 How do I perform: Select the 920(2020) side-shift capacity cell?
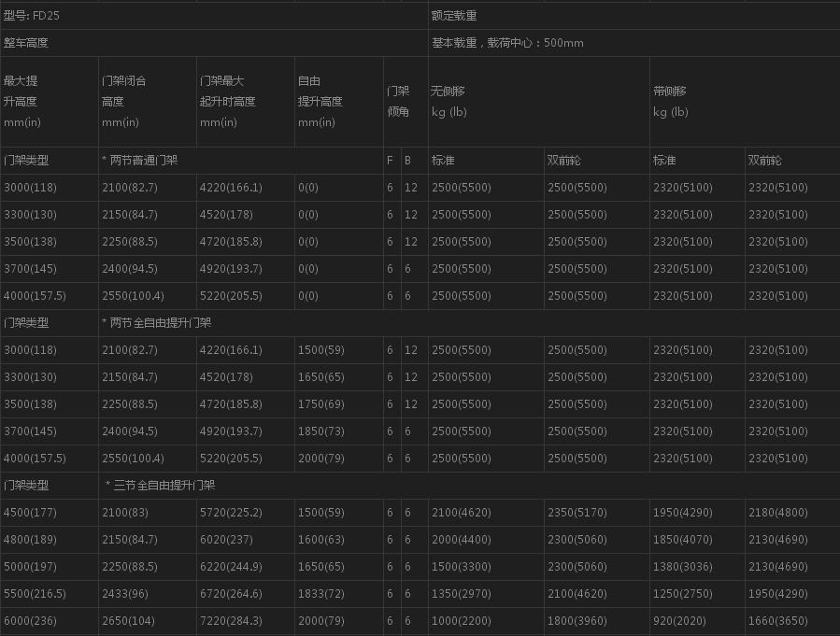click(x=679, y=621)
